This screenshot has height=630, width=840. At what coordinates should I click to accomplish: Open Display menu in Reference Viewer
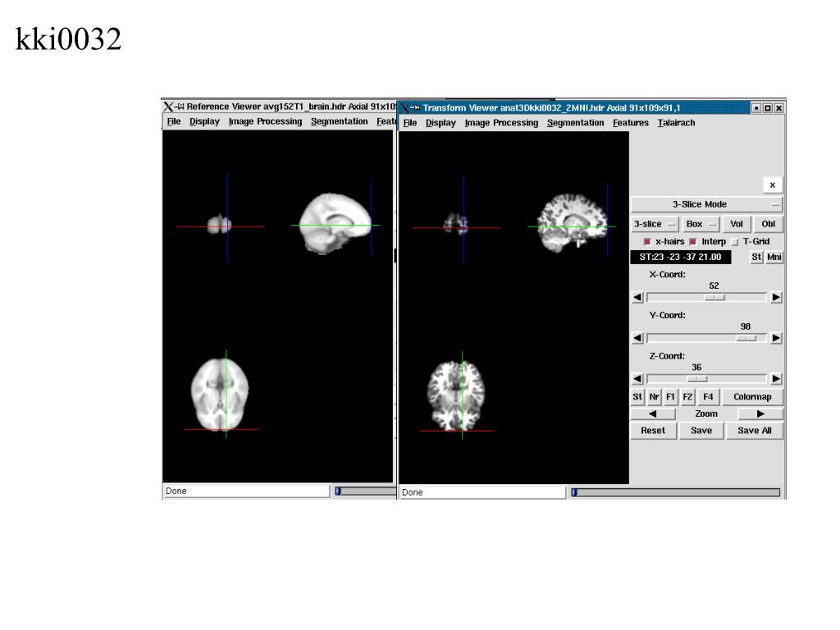[204, 121]
